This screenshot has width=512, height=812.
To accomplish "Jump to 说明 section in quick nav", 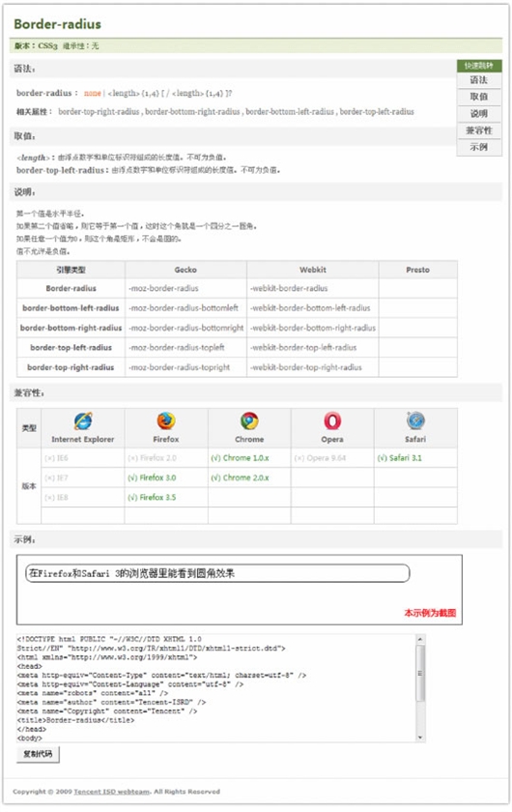I will (479, 113).
